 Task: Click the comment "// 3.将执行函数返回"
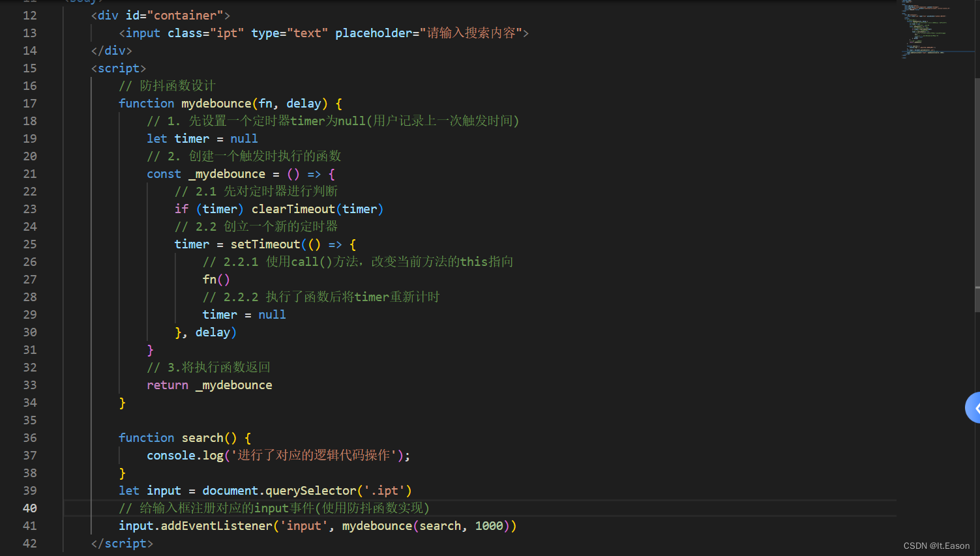click(209, 367)
